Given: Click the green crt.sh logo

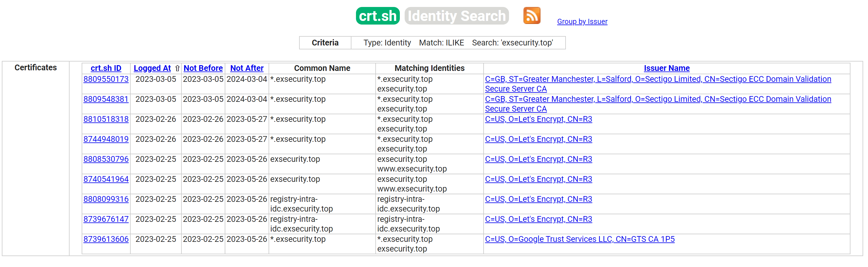Looking at the screenshot, I should 377,16.
